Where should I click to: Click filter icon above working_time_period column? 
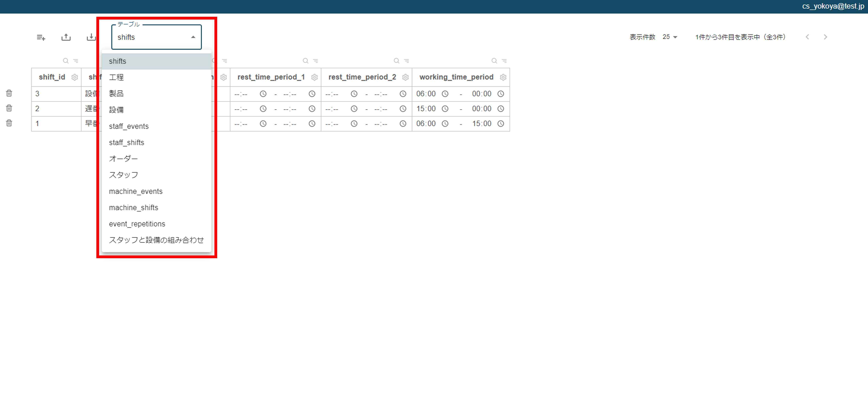tap(504, 61)
